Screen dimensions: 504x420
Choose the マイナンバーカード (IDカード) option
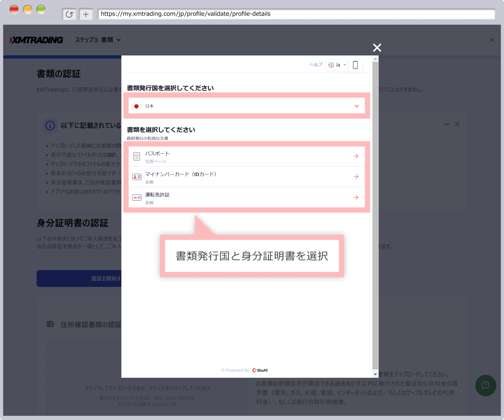click(246, 177)
